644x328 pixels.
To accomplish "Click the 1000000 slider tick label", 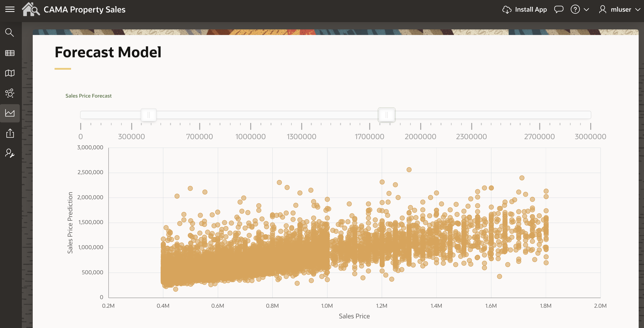I will coord(250,137).
